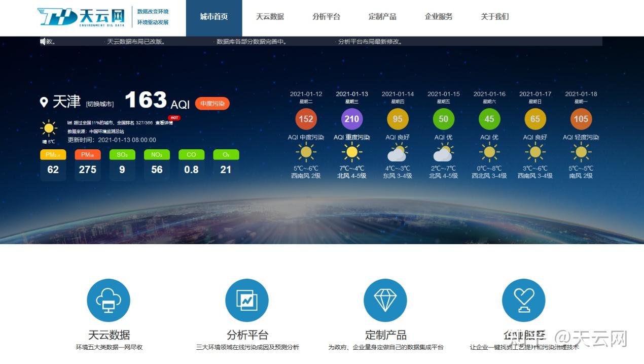The image size is (644, 364).
Task: Click the 切换城市 link
Action: click(100, 104)
